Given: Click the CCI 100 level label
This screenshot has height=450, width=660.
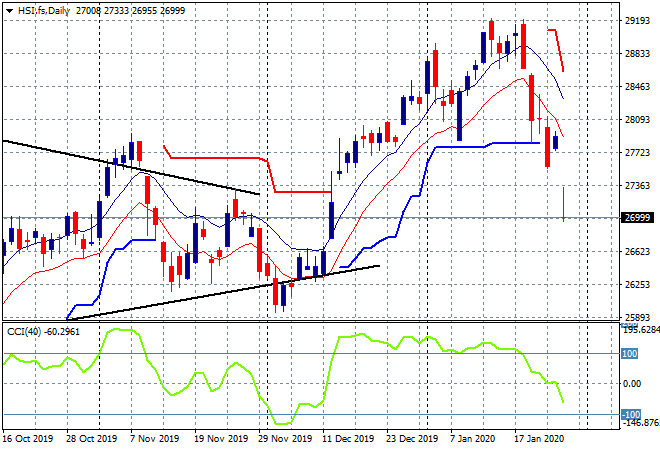Looking at the screenshot, I should (629, 354).
